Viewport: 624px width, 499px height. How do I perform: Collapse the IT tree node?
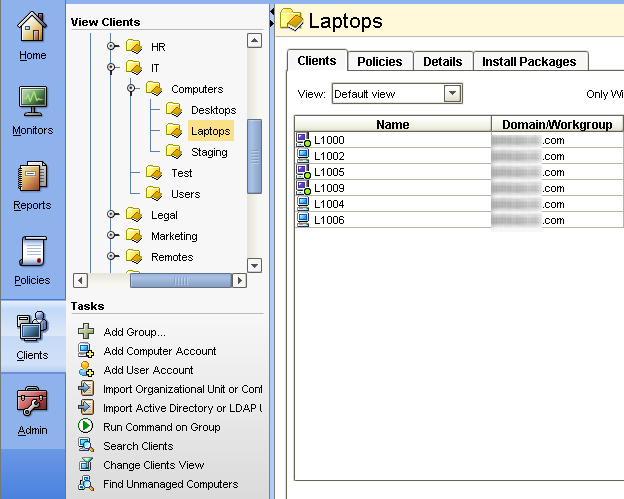pyautogui.click(x=111, y=67)
